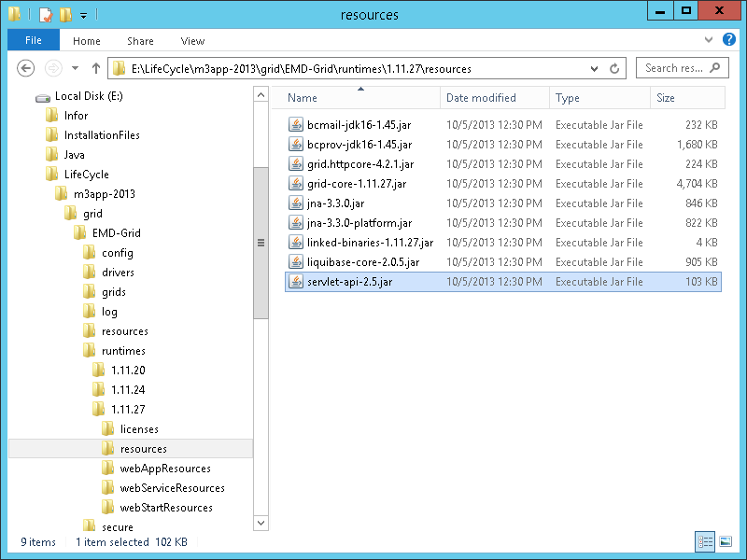Click the Local Disk (E:) drive icon
The width and height of the screenshot is (747, 560).
coord(43,96)
